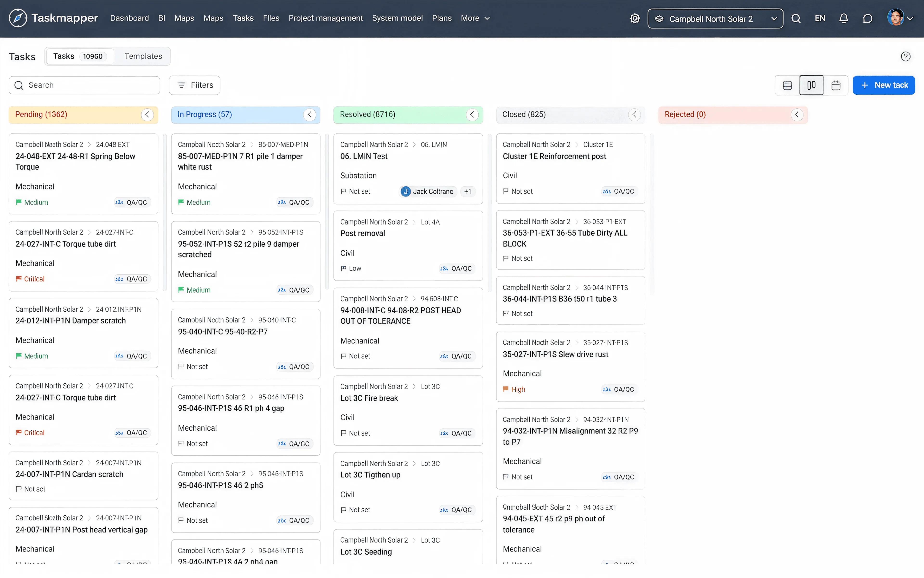Collapse the Closed column
Viewport: 924px width, 578px height.
click(634, 115)
